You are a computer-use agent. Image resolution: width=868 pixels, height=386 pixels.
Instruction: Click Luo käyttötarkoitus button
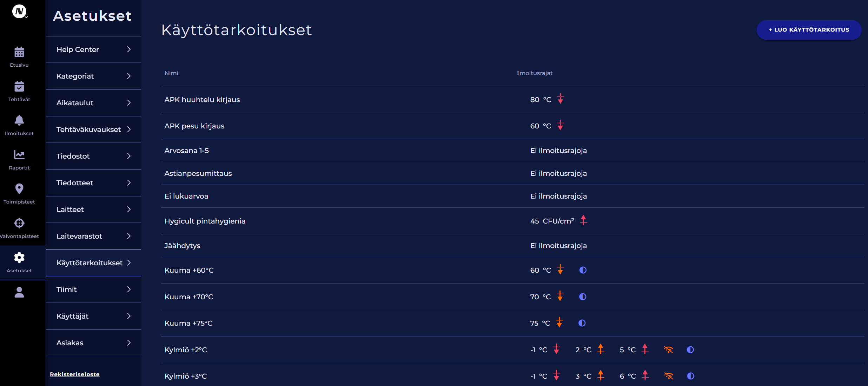click(x=809, y=30)
